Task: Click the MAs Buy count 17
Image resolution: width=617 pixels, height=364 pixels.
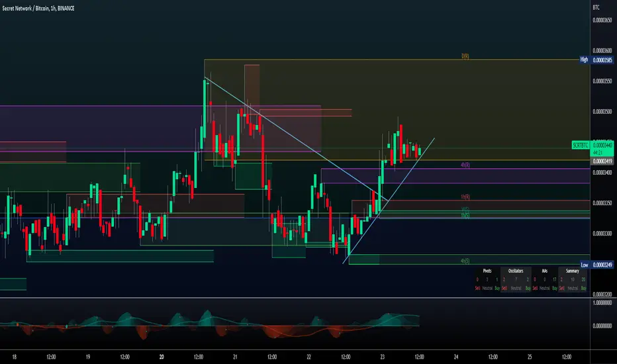Action: [554, 279]
